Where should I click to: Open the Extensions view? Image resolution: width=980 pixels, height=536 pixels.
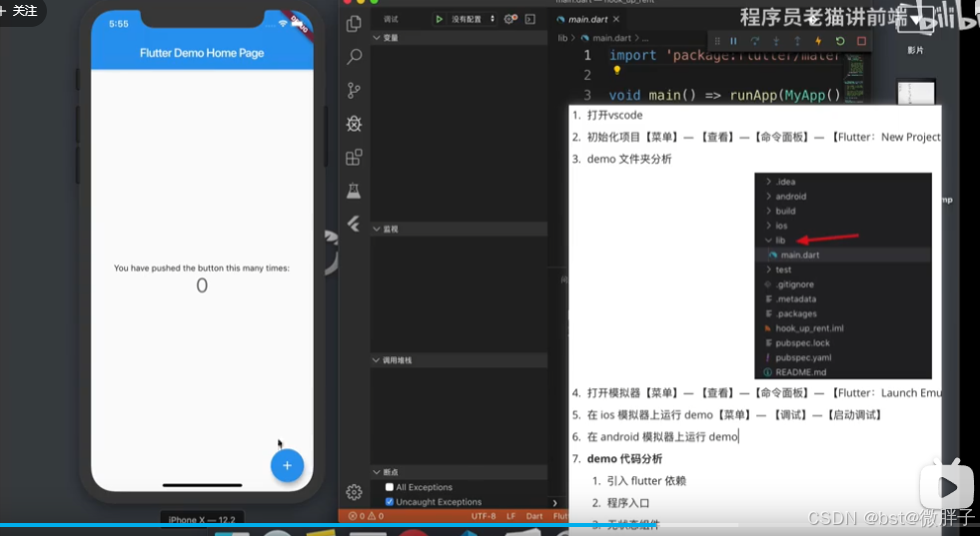354,157
